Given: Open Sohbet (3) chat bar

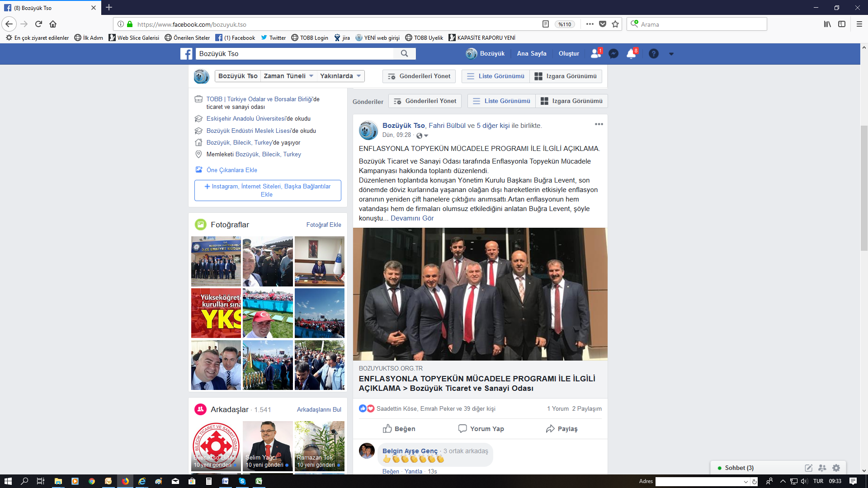Looking at the screenshot, I should pos(739,468).
